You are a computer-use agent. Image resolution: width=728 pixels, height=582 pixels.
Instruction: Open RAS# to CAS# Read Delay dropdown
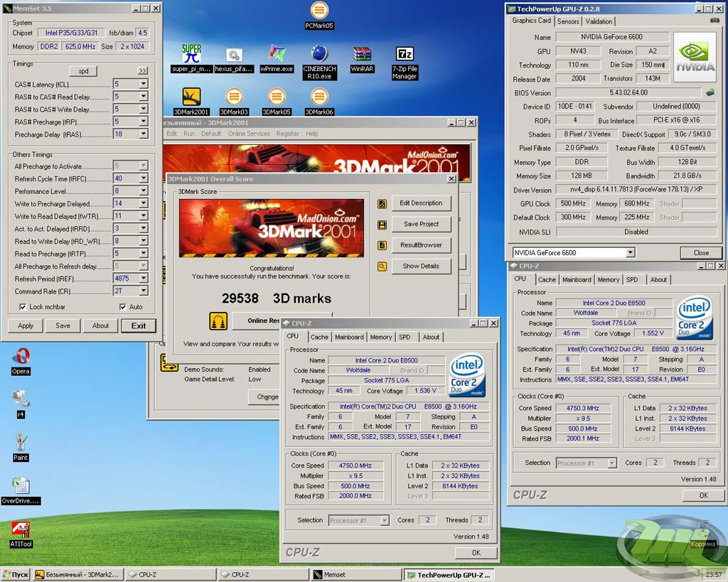coord(144,97)
